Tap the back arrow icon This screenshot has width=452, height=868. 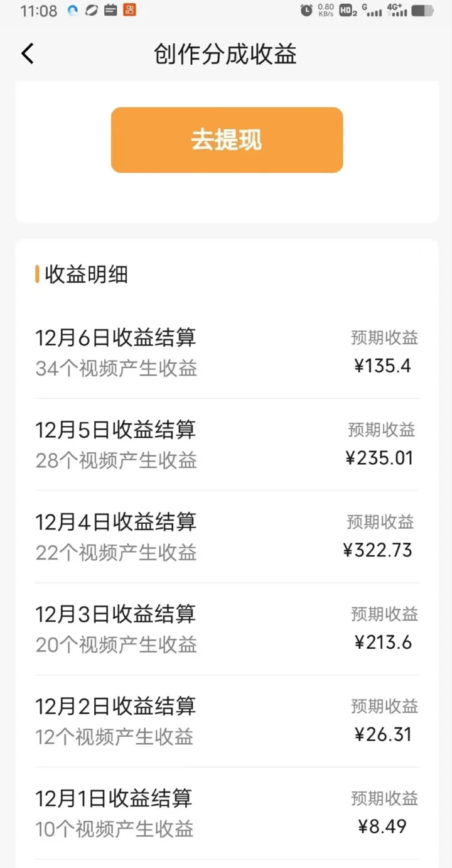point(28,54)
